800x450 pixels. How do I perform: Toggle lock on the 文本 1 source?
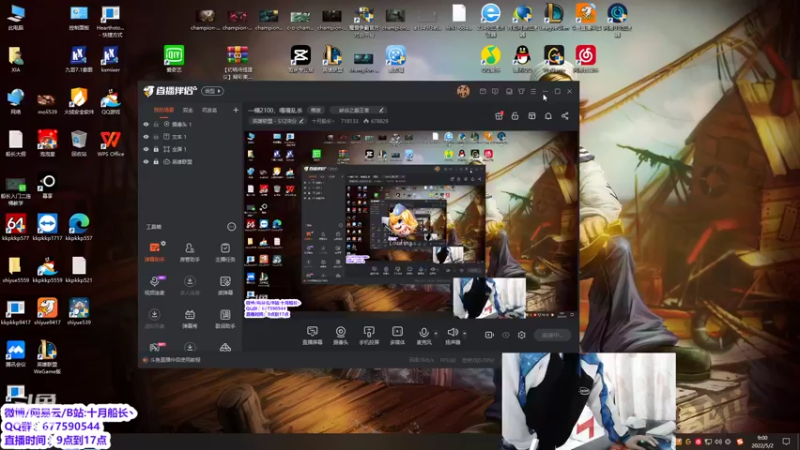(156, 137)
